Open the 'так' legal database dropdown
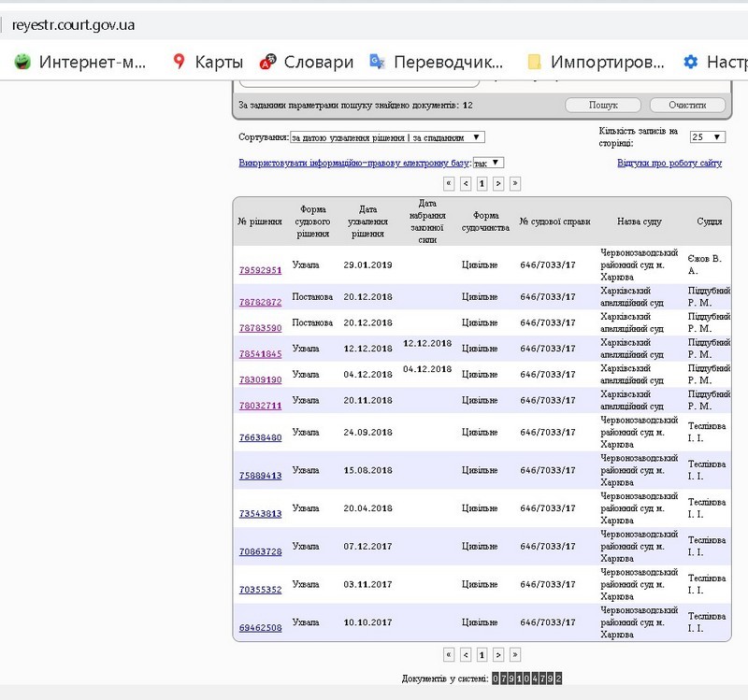748x700 pixels. coord(488,163)
